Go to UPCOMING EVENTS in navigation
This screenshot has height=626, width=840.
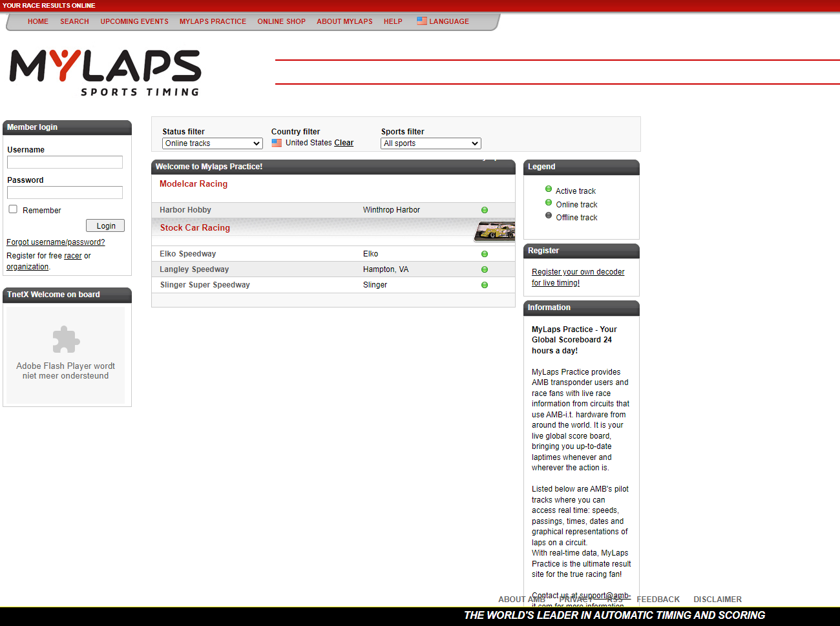pos(134,21)
